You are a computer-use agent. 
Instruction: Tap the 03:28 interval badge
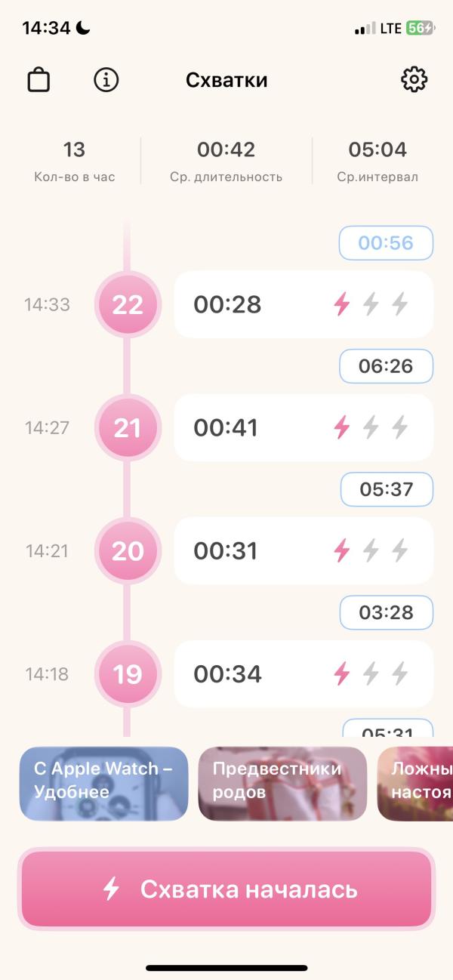(x=386, y=612)
